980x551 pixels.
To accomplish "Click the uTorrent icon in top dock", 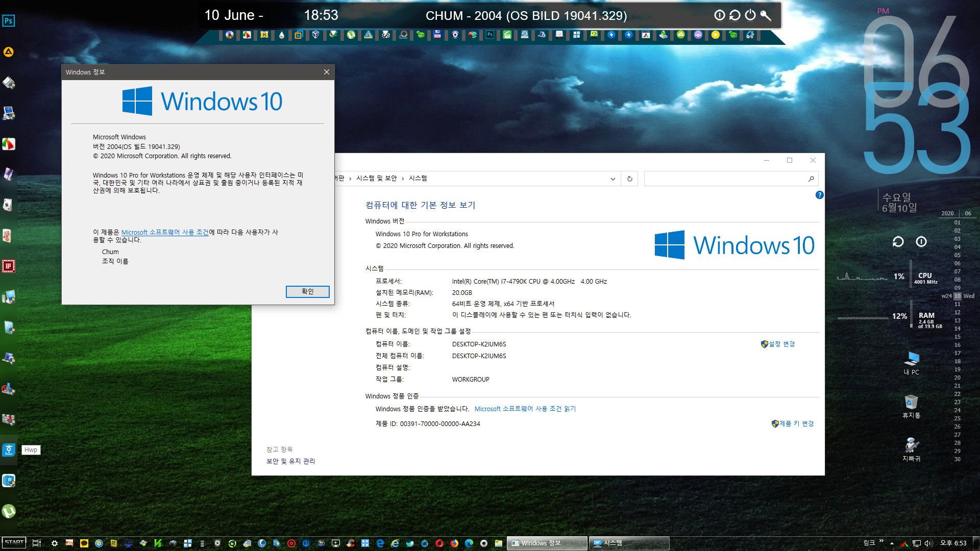I will (351, 35).
